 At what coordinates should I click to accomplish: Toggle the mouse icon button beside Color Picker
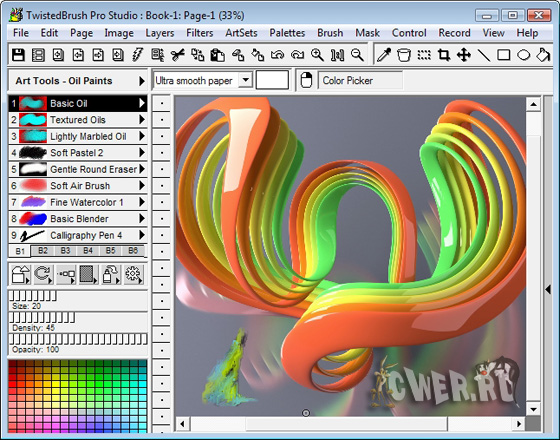(306, 80)
